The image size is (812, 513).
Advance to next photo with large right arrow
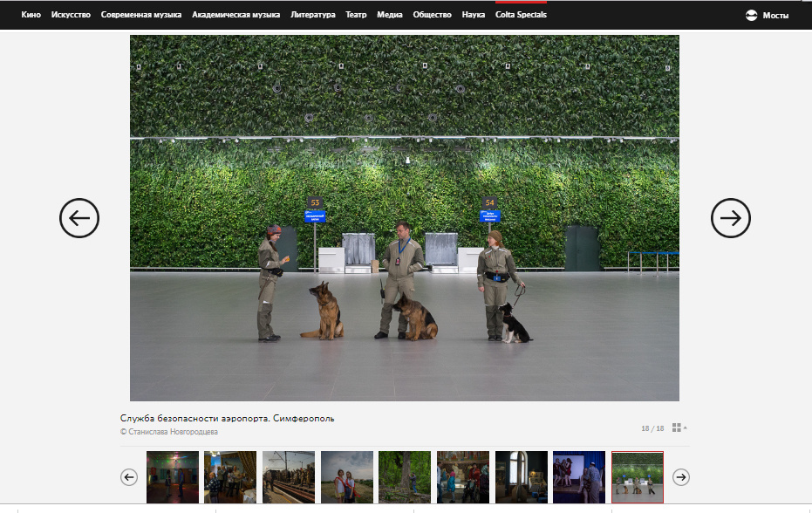[730, 218]
